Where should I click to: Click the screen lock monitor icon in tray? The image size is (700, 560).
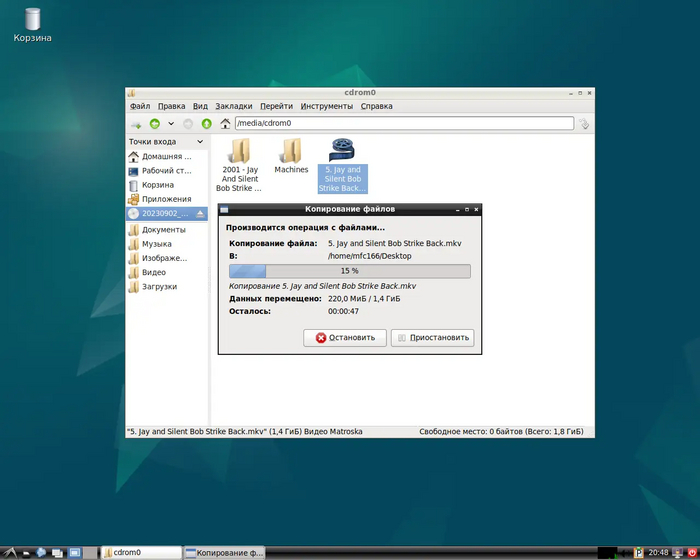click(677, 553)
